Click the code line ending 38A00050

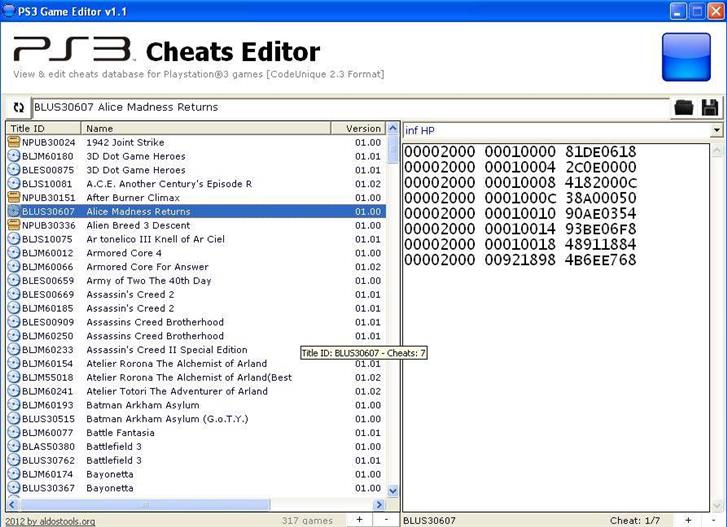tap(520, 198)
